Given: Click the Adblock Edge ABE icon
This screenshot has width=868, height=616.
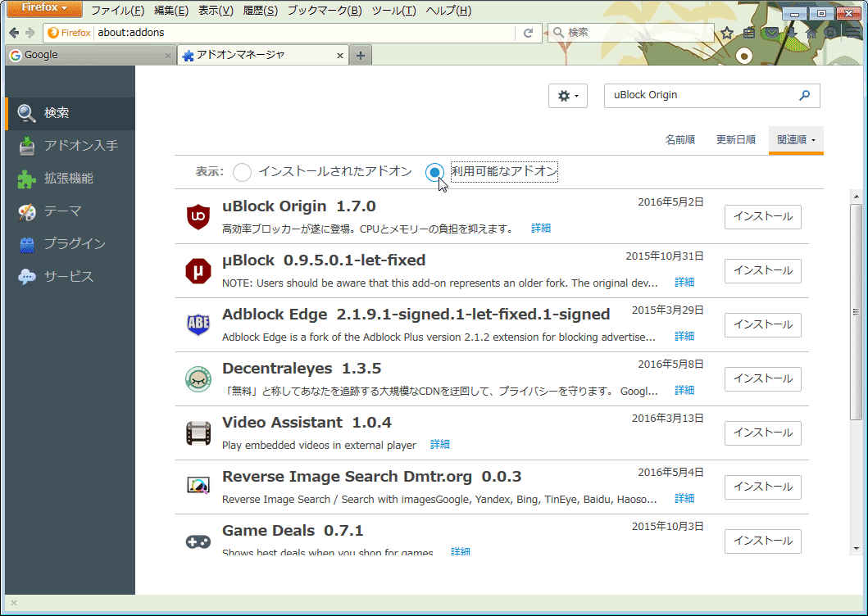Looking at the screenshot, I should point(198,325).
